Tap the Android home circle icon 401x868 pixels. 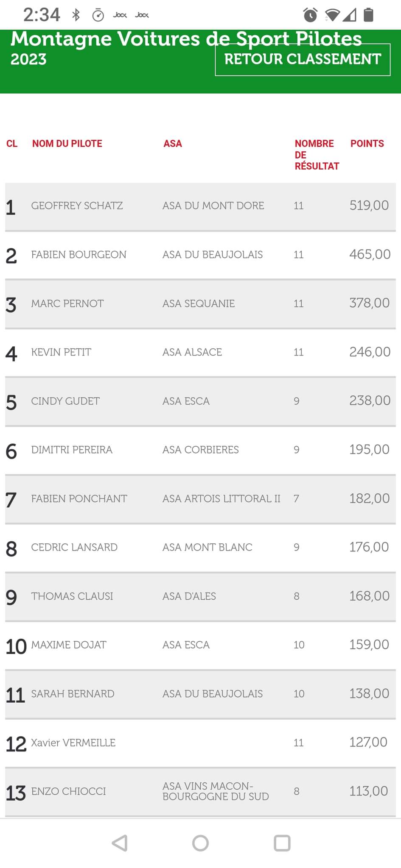[x=200, y=843]
